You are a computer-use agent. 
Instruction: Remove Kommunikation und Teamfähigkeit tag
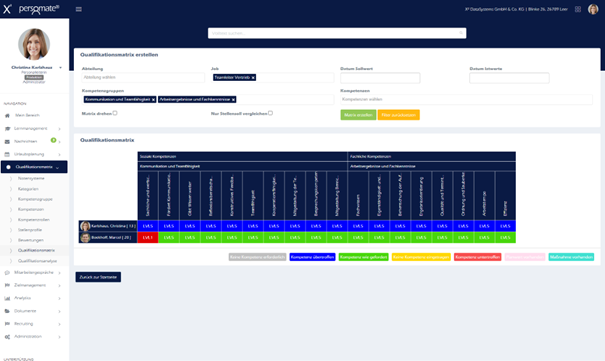[x=153, y=100]
